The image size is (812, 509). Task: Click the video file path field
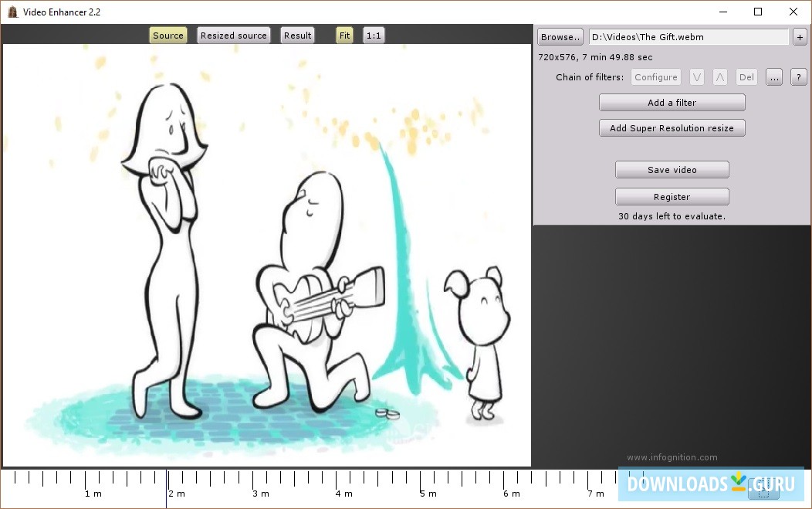[x=689, y=37]
